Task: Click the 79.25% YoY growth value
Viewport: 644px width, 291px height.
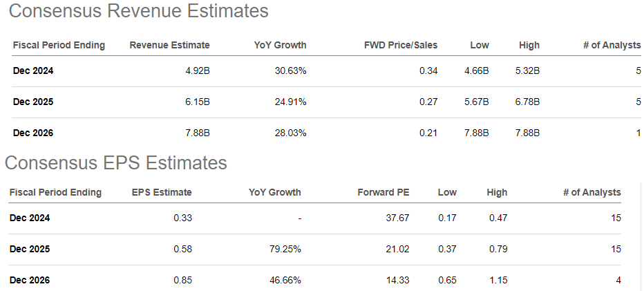Action: pyautogui.click(x=285, y=249)
